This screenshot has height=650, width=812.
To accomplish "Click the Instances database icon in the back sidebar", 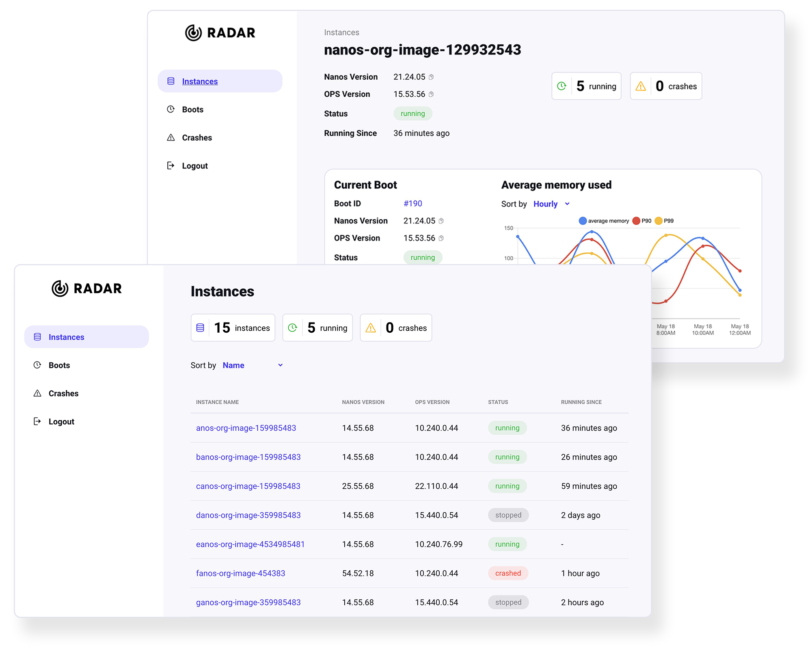I will 171,81.
